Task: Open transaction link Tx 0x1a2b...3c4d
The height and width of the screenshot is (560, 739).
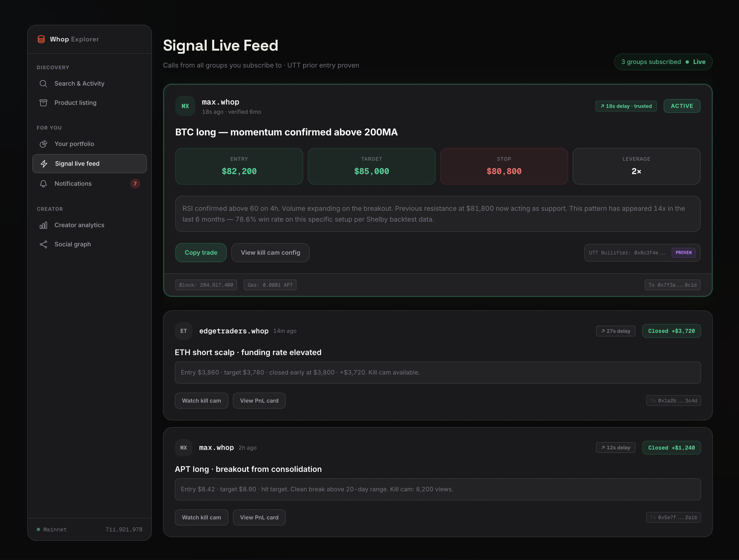Action: tap(674, 400)
